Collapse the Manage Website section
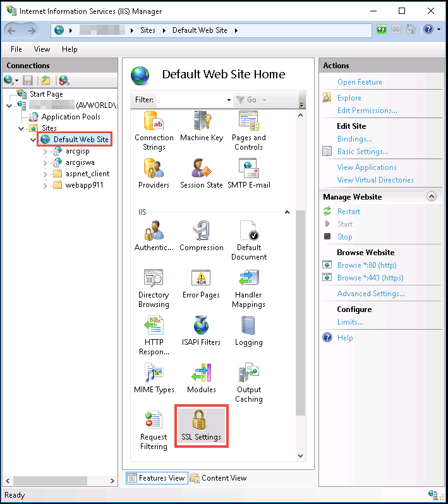This screenshot has height=504, width=448. pos(432,196)
